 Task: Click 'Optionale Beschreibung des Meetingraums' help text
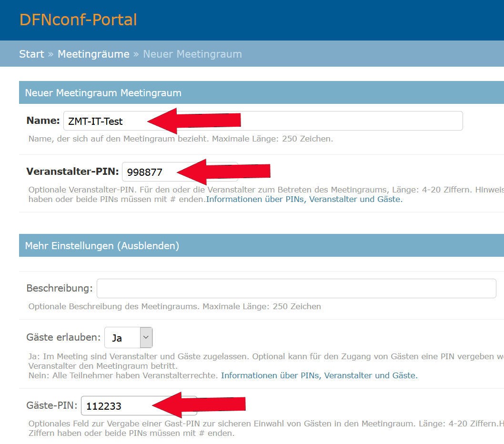click(114, 306)
